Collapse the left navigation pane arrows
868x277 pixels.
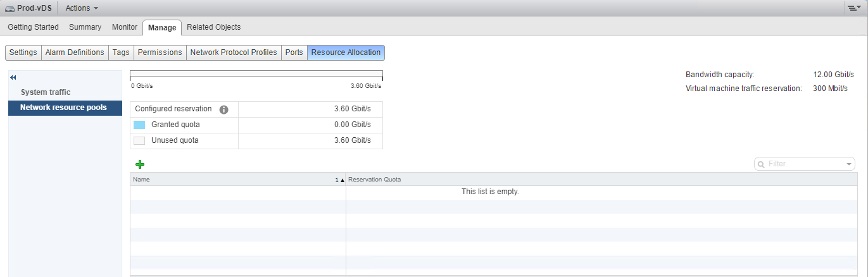click(13, 77)
